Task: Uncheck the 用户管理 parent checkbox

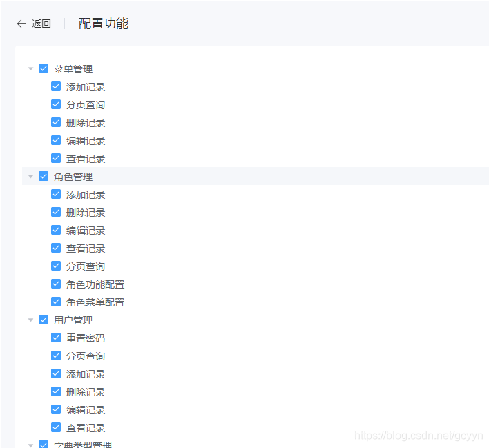Action: tap(44, 320)
